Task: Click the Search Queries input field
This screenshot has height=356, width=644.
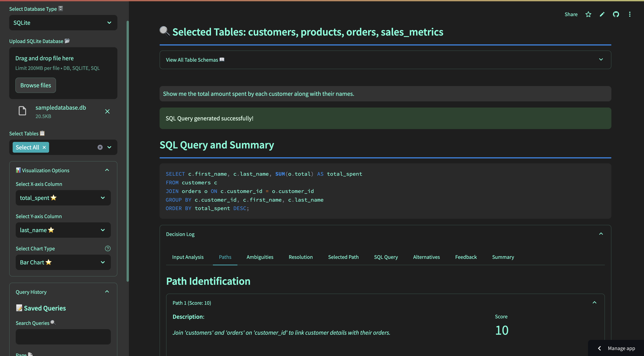Action: coord(63,337)
